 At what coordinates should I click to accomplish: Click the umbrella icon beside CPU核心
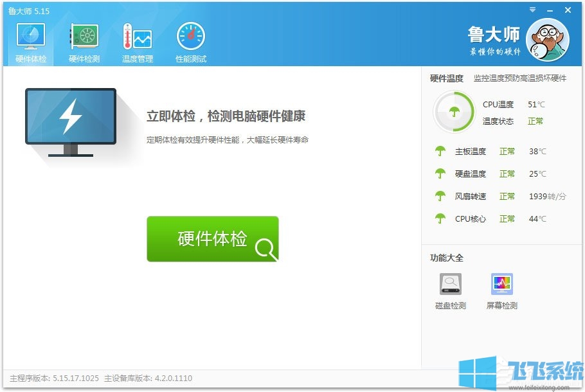click(438, 219)
